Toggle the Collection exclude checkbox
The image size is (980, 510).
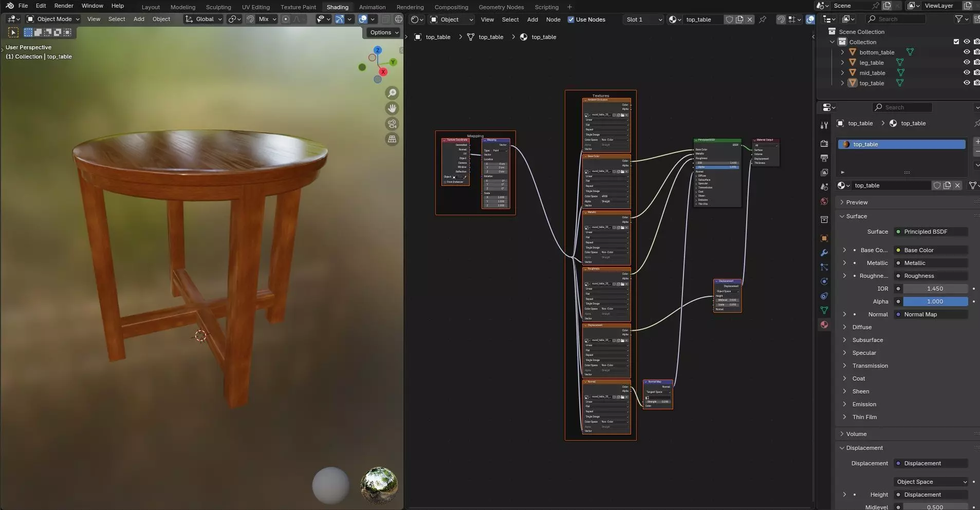point(956,42)
